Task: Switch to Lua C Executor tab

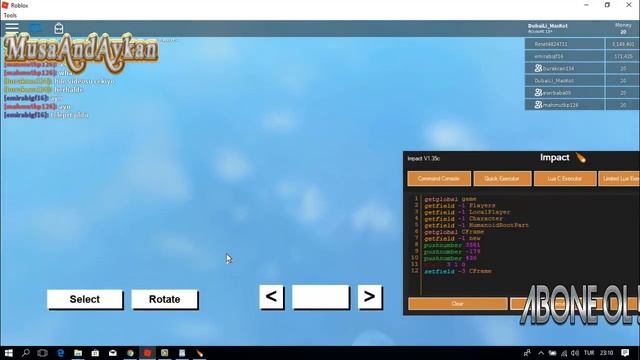Action: (x=565, y=179)
